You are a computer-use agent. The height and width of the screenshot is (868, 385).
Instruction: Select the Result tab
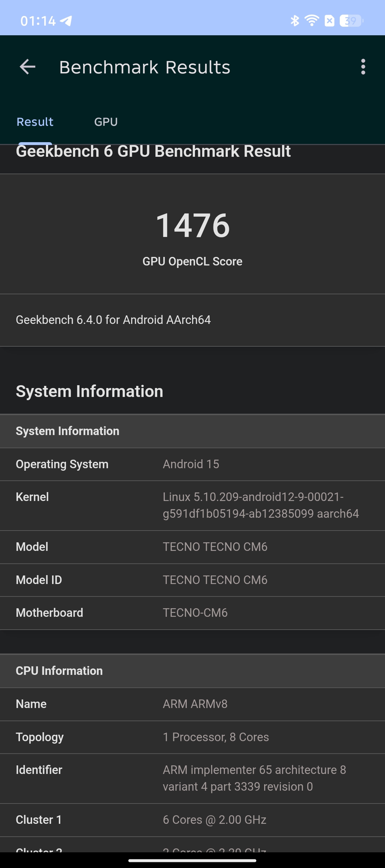(35, 122)
